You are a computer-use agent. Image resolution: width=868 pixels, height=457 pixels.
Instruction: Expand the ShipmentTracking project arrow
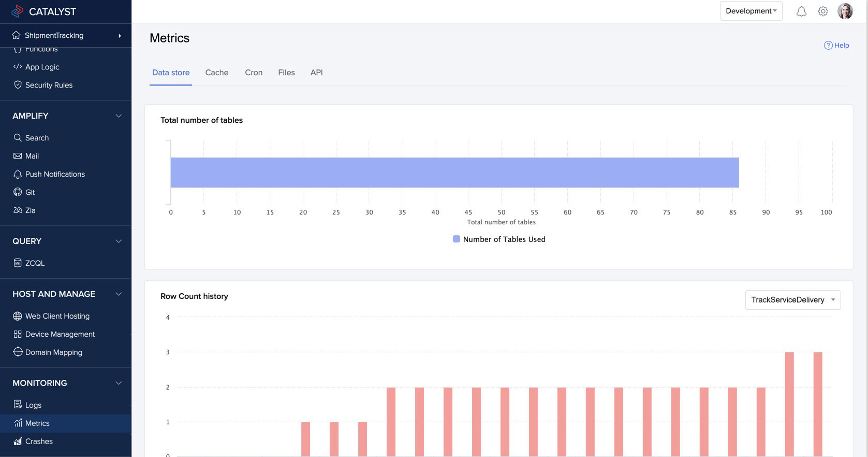[120, 36]
